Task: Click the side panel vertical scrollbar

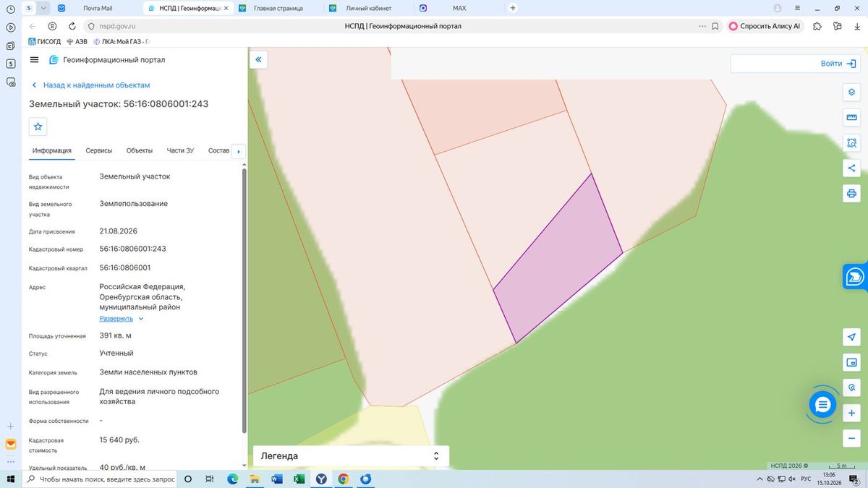Action: 244,300
